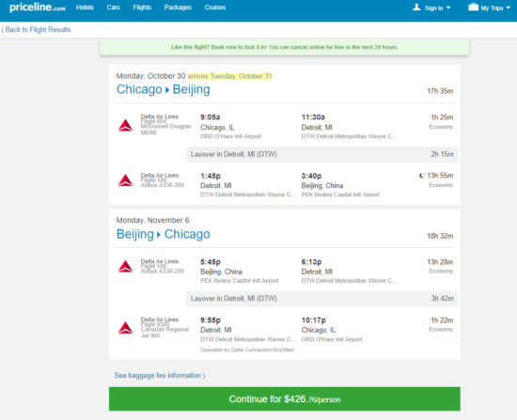Click Delta logo on Detroit–Chicago return segment
Viewport: 517px width, 420px height.
click(x=126, y=328)
